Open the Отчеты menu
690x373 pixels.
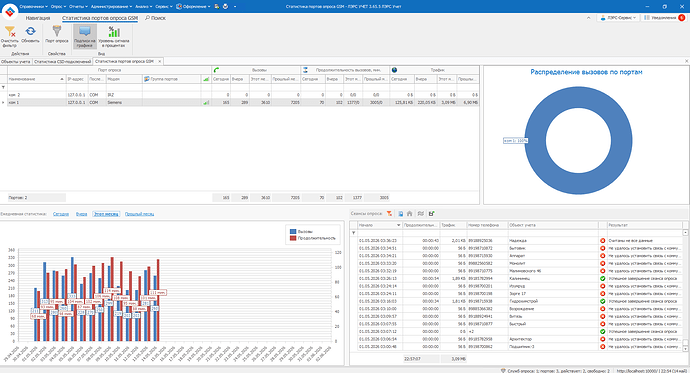pos(78,7)
